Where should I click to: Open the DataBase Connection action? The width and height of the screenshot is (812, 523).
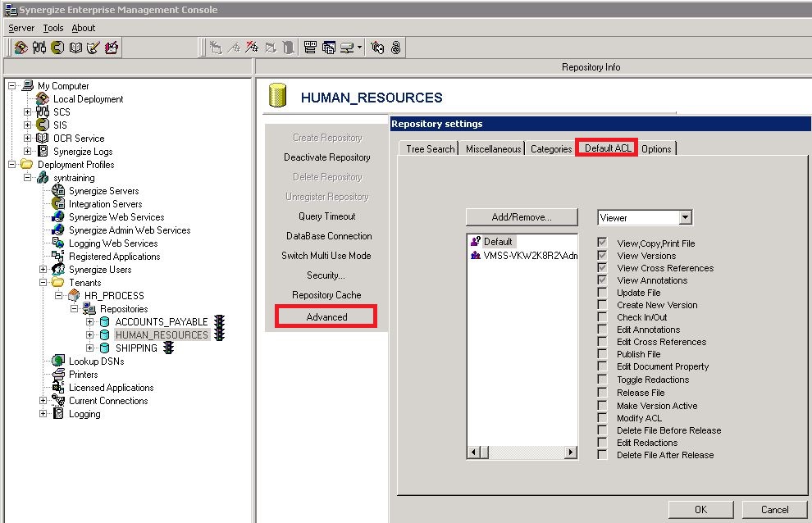pyautogui.click(x=329, y=235)
